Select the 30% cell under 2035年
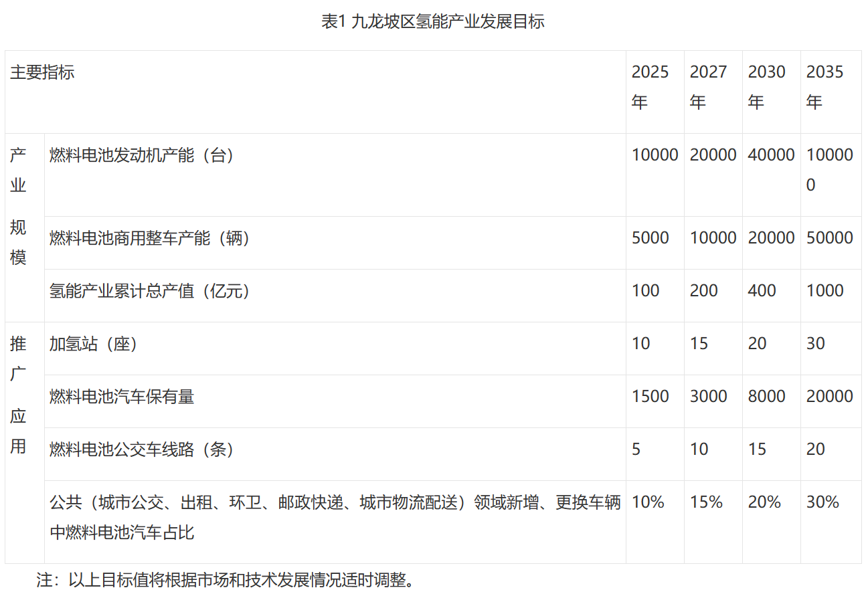 pyautogui.click(x=831, y=522)
